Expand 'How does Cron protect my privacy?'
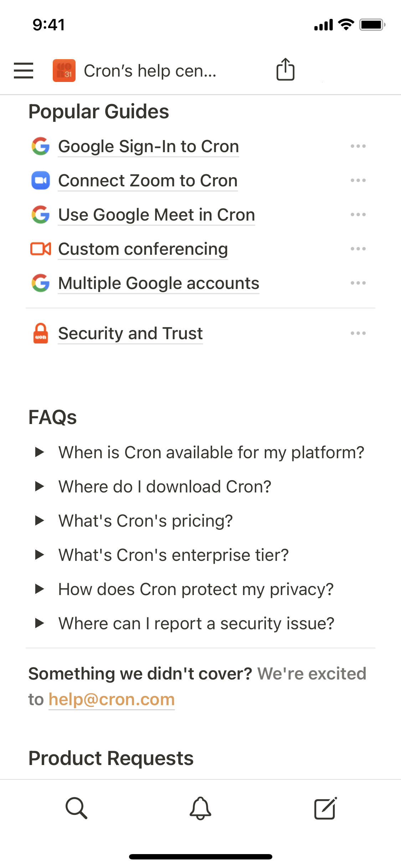The height and width of the screenshot is (868, 401). pos(40,589)
